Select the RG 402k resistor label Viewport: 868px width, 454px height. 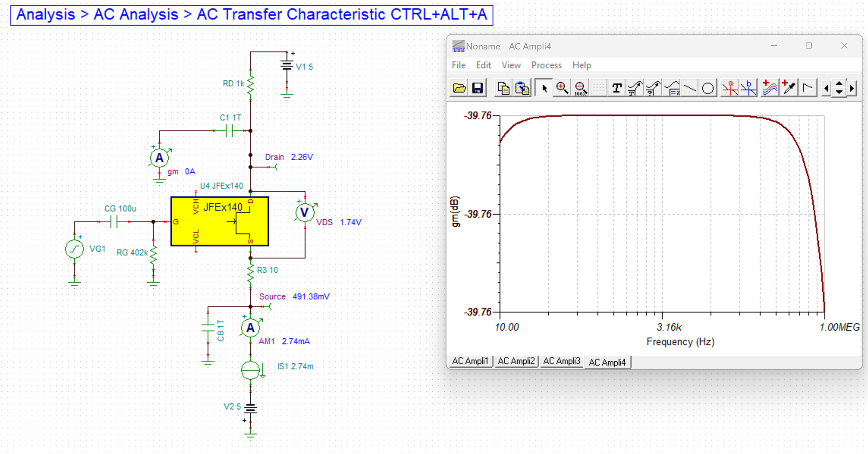(132, 253)
